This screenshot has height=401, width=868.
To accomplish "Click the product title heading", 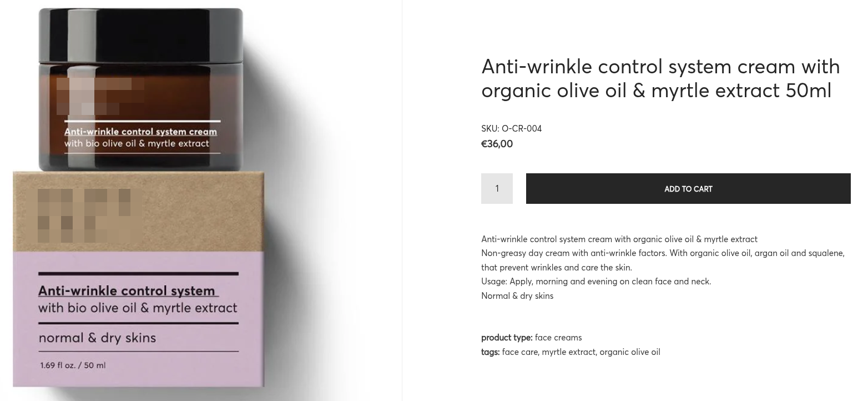I will click(x=660, y=78).
